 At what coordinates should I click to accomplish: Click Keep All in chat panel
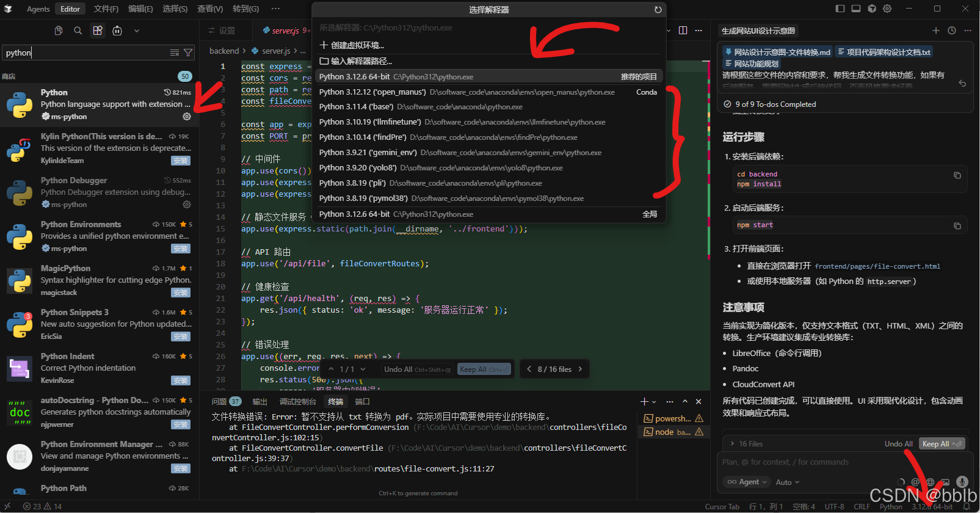(x=943, y=444)
